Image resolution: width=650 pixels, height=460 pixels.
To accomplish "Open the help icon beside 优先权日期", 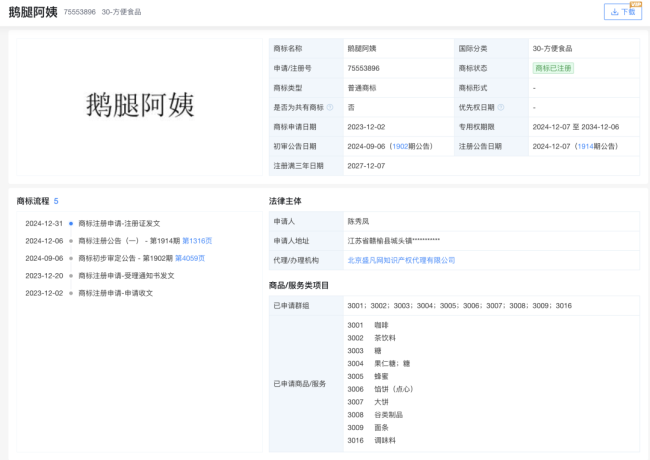I will tap(501, 107).
